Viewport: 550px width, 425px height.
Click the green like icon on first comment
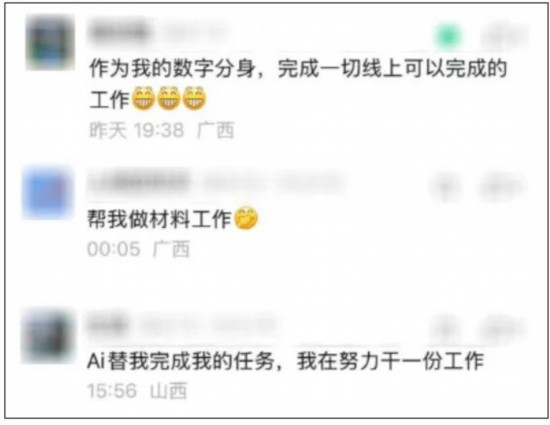coord(447,36)
